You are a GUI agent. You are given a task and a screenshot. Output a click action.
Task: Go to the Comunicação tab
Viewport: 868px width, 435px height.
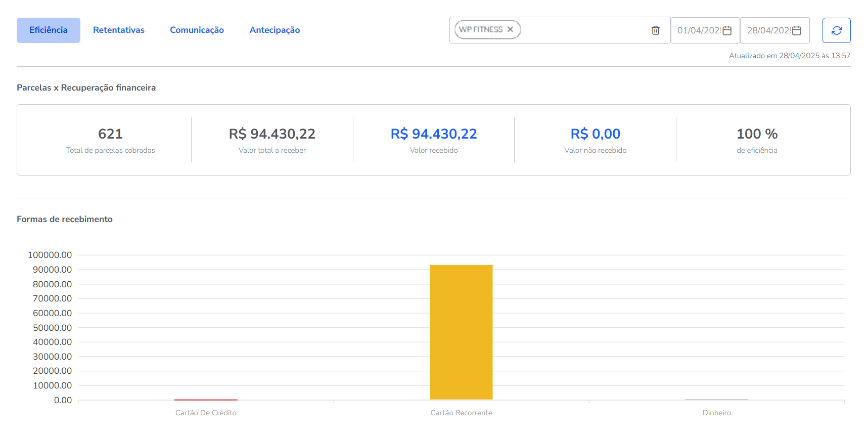coord(197,30)
